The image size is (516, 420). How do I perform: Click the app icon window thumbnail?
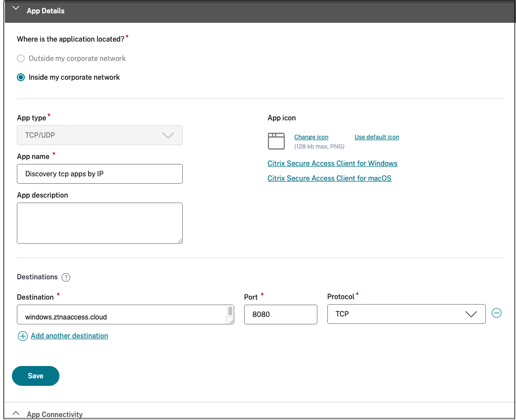(x=276, y=141)
